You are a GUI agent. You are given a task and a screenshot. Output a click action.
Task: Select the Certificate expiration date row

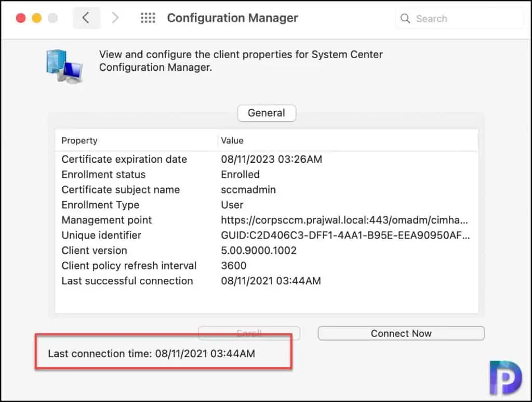(267, 159)
